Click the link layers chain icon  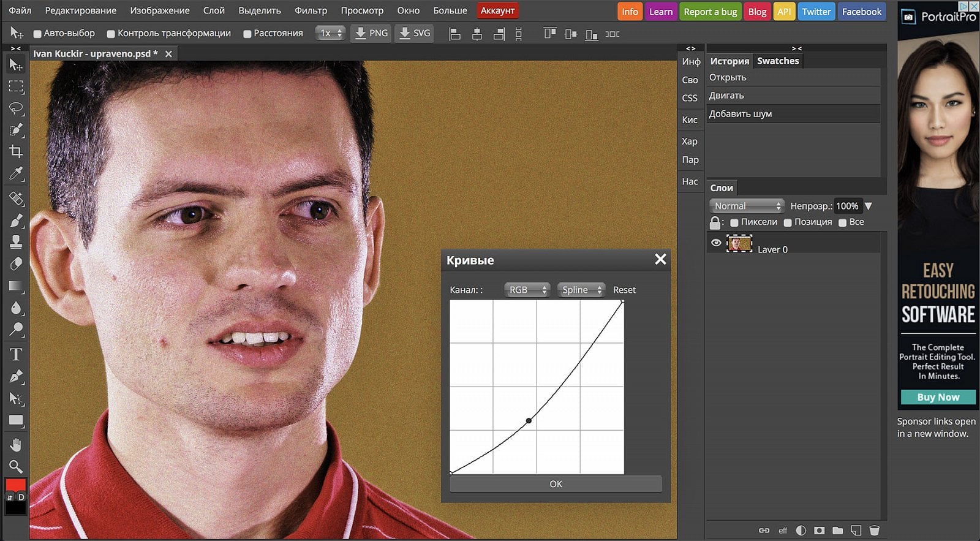764,530
